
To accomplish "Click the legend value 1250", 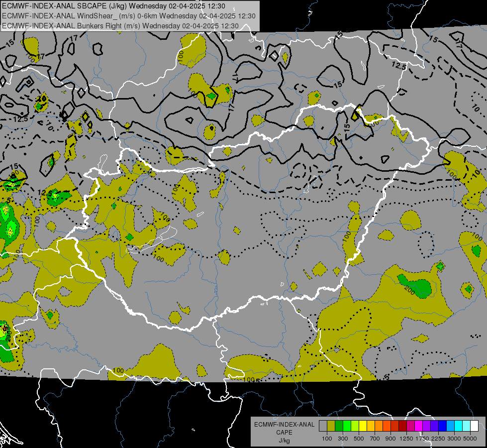I will tap(406, 439).
